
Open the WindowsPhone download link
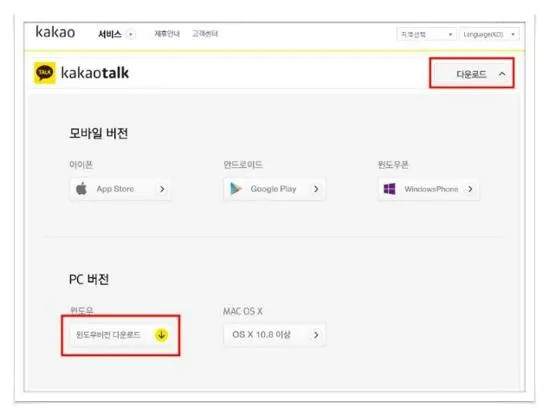click(429, 189)
